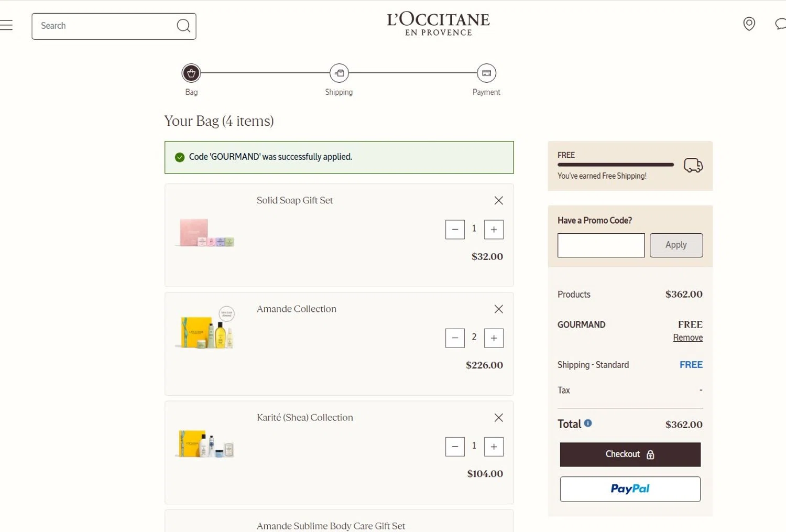The image size is (786, 532).
Task: Increase Karité (Shea) Collection quantity
Action: click(x=494, y=447)
